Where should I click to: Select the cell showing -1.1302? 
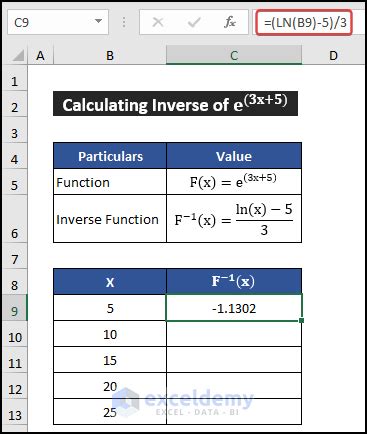pos(234,308)
